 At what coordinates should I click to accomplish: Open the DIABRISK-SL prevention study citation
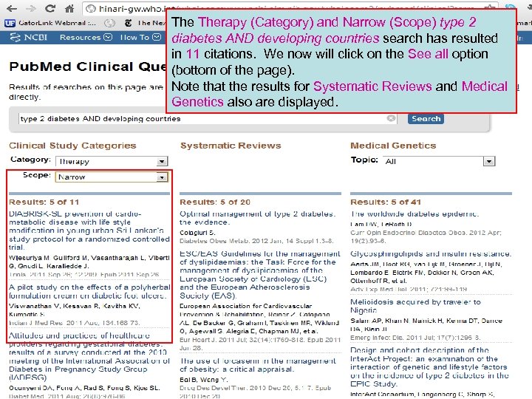click(x=89, y=231)
